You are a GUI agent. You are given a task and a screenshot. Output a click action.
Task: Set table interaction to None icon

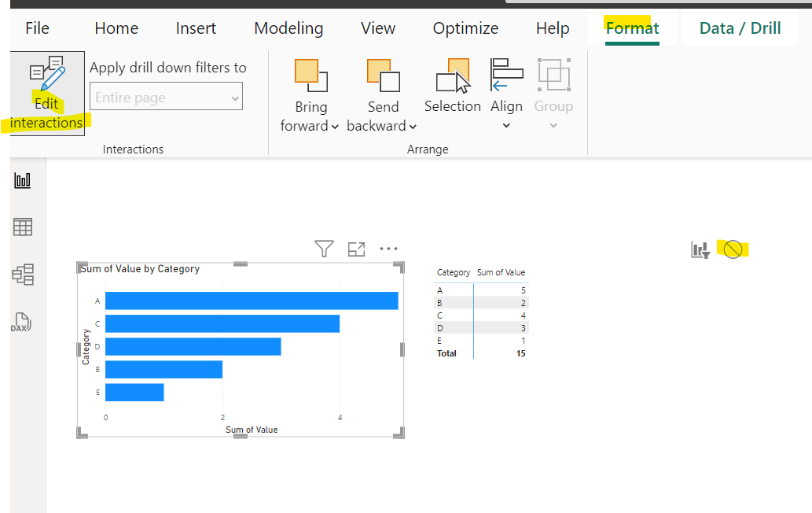click(733, 249)
